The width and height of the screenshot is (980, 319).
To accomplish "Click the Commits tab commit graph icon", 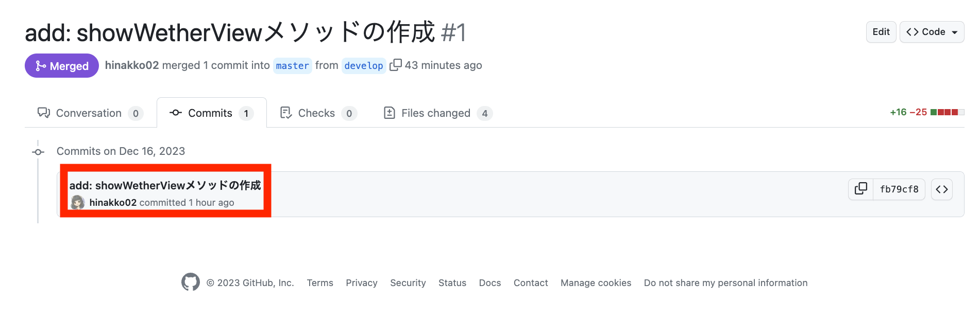I will click(x=175, y=113).
